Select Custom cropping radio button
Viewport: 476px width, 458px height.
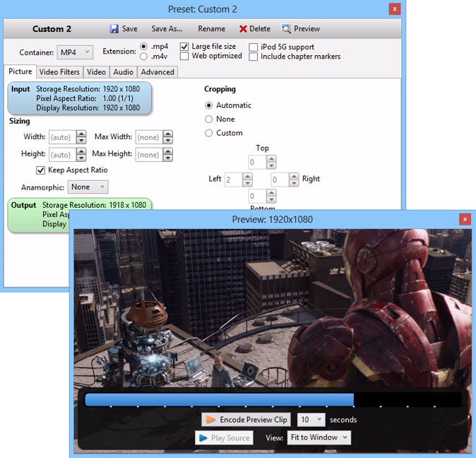(208, 133)
